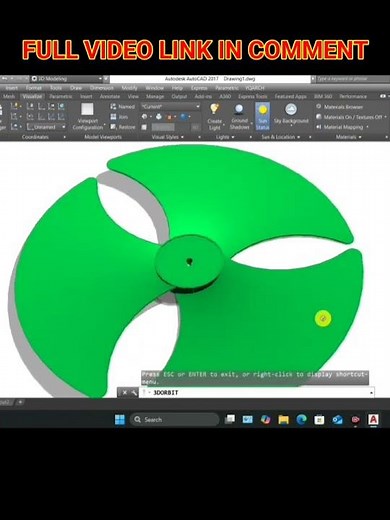This screenshot has width=390, height=520.
Task: Click the Viewport Configuration icon
Action: (x=87, y=109)
